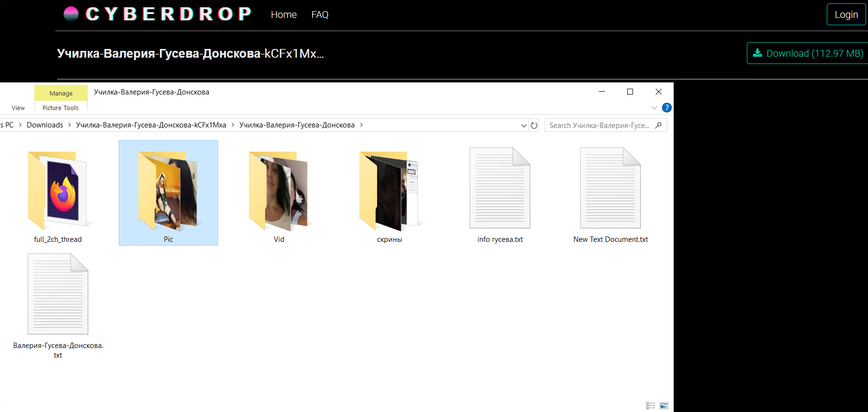The height and width of the screenshot is (412, 868).
Task: Download the 112.97 MB album
Action: click(x=808, y=53)
